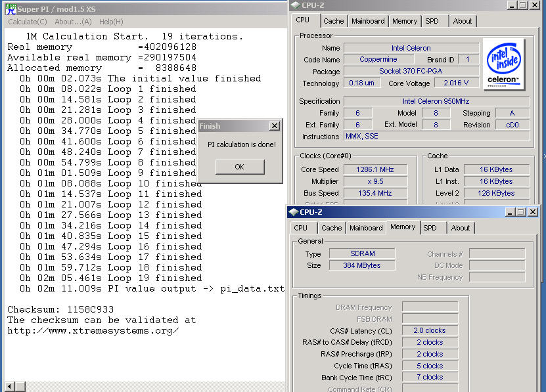
Task: Click the memory Size field 384 MBytes
Action: click(x=362, y=265)
